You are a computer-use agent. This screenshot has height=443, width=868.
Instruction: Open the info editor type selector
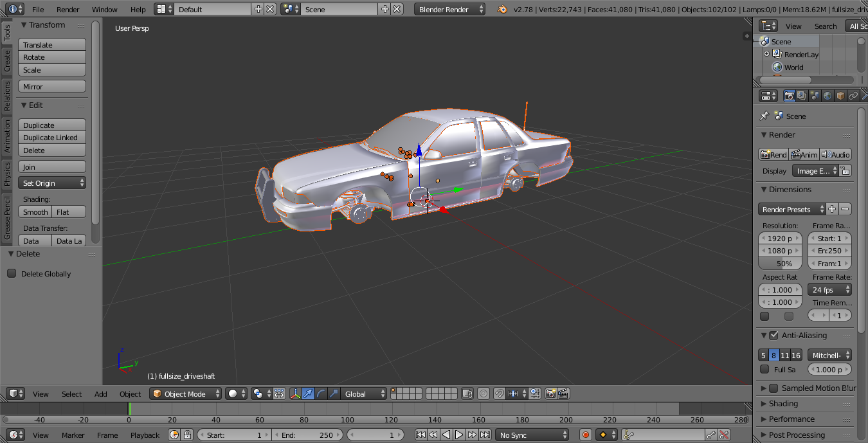coord(14,9)
